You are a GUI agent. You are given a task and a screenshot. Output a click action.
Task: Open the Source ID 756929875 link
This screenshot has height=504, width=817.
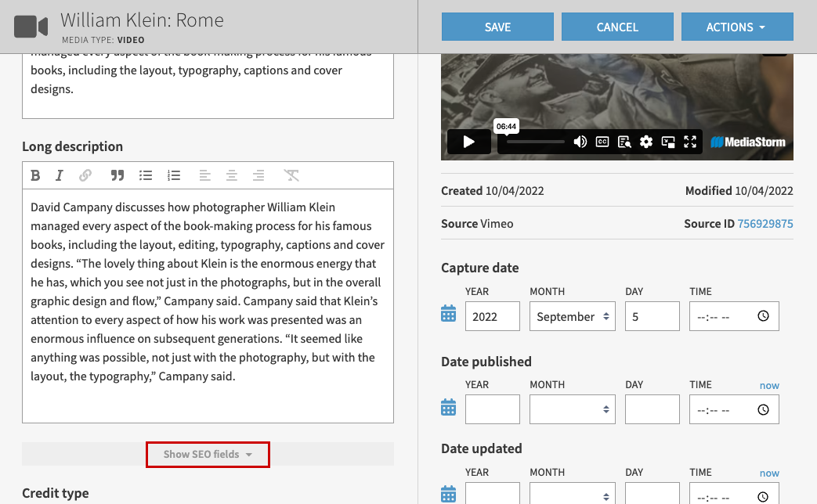(x=765, y=224)
